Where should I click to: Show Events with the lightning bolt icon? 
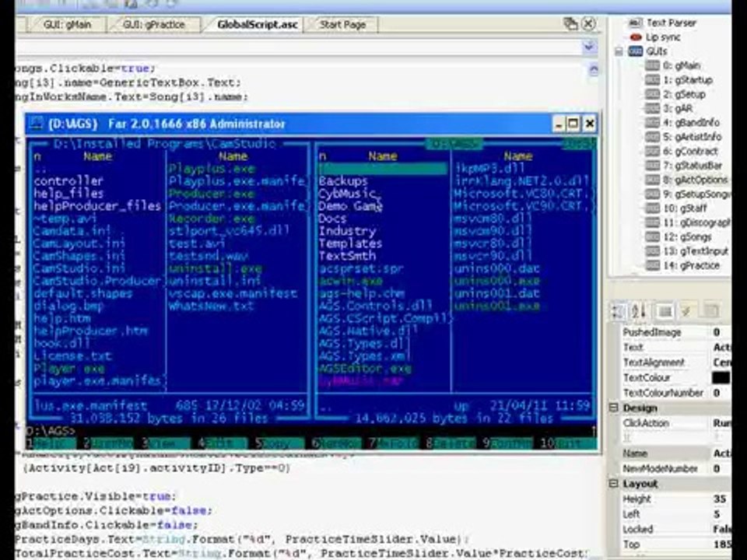click(x=686, y=311)
